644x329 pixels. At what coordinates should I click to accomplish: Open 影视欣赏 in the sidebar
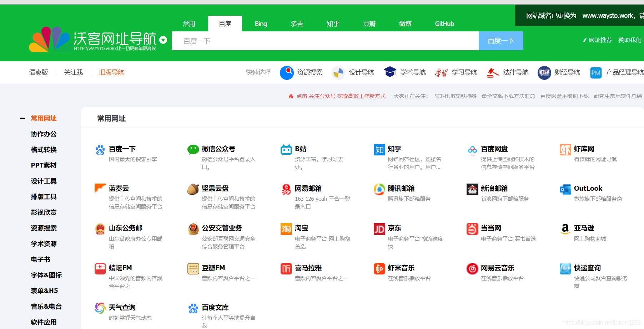pos(44,212)
